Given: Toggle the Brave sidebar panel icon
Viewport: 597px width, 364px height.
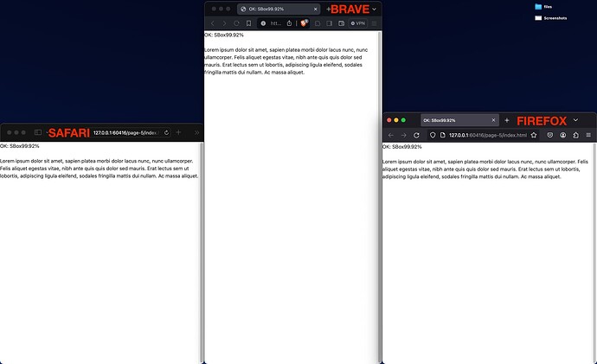Looking at the screenshot, I should point(330,23).
